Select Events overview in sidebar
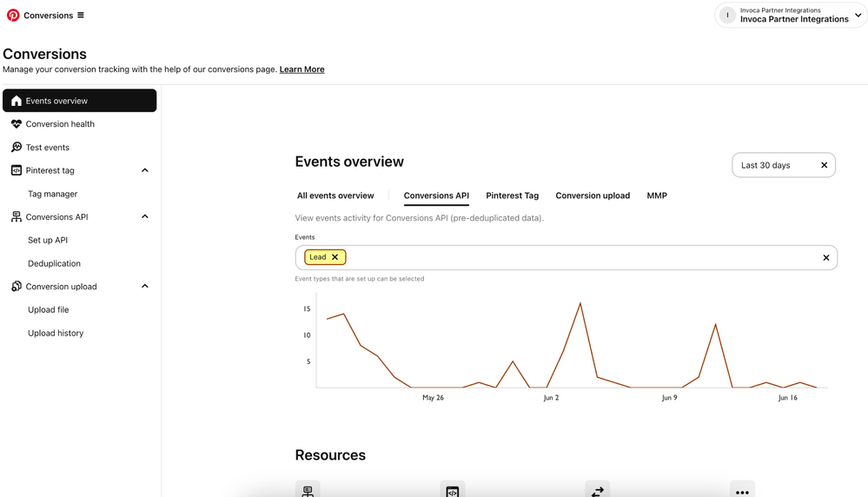 [80, 101]
